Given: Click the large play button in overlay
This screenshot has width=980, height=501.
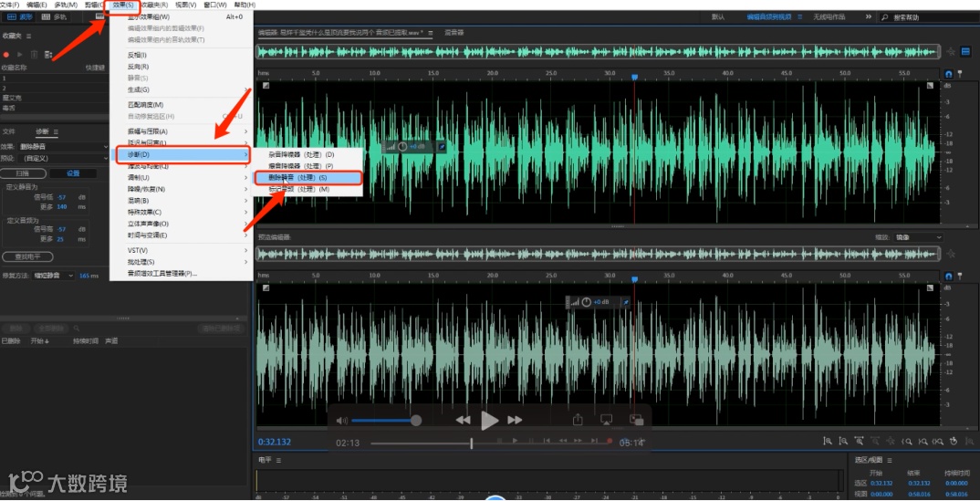Looking at the screenshot, I should pyautogui.click(x=489, y=421).
